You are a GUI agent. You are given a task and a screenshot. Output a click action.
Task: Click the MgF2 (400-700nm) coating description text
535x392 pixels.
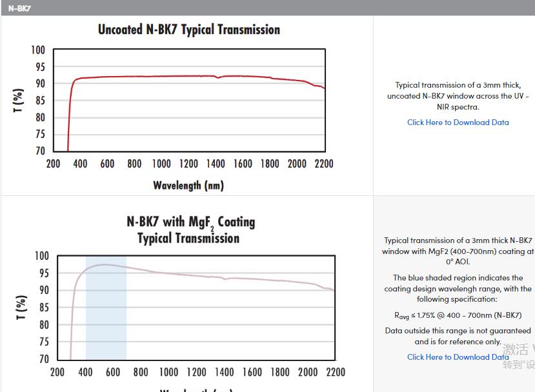pyautogui.click(x=458, y=251)
